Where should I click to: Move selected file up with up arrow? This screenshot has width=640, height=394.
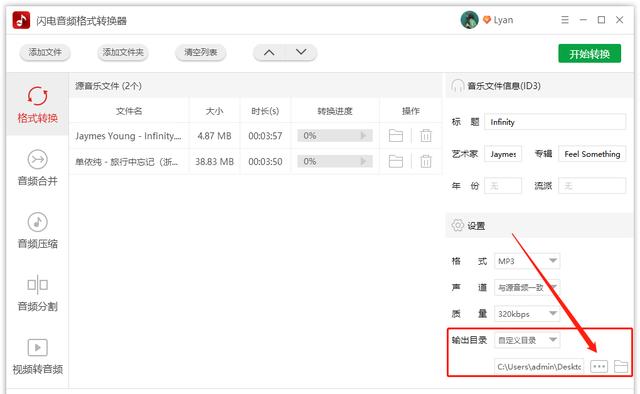tap(269, 52)
